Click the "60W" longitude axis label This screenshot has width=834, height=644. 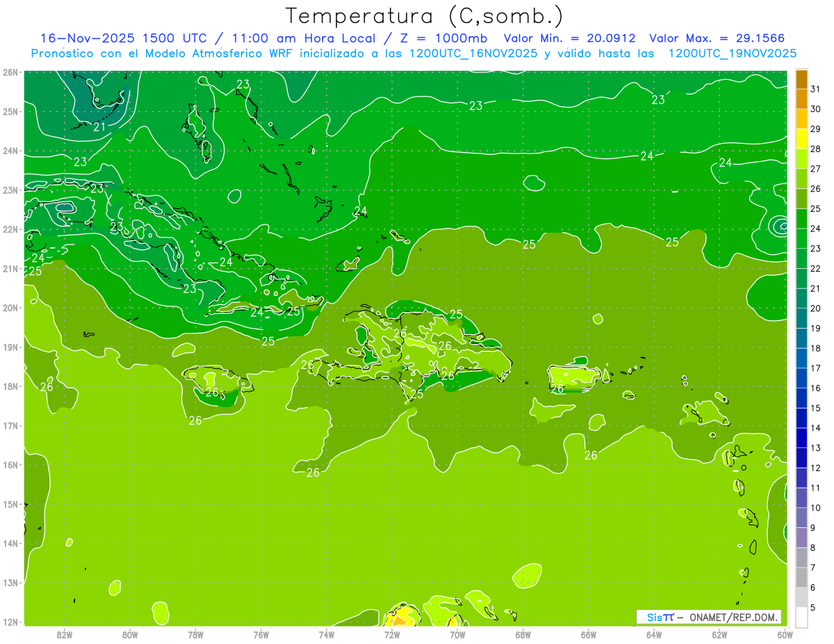point(785,634)
